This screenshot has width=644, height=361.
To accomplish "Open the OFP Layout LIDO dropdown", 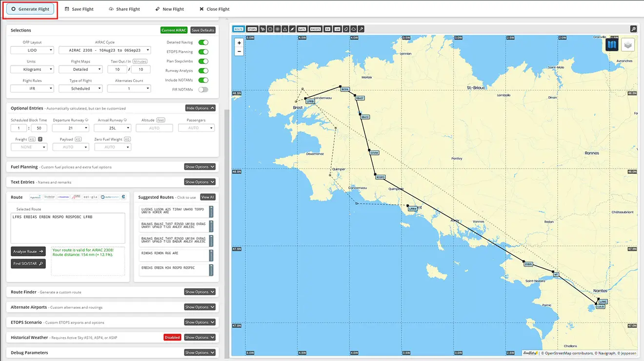I will pos(32,50).
